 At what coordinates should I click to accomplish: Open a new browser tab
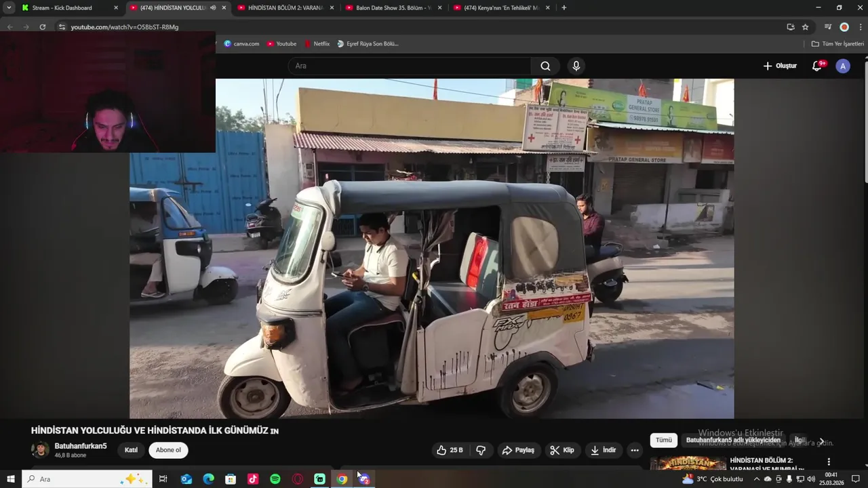click(x=564, y=8)
